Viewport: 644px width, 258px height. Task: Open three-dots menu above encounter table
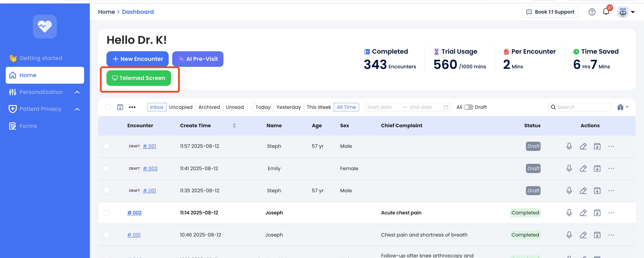(x=132, y=107)
